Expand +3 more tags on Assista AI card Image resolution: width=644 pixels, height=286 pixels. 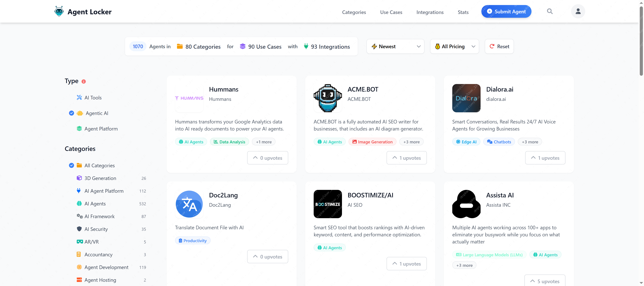pyautogui.click(x=464, y=265)
